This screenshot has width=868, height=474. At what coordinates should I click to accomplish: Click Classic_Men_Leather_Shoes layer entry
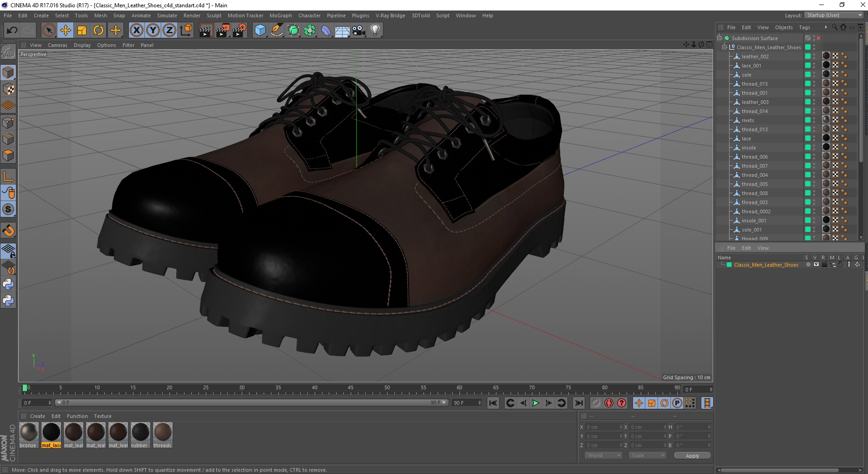[x=766, y=265]
